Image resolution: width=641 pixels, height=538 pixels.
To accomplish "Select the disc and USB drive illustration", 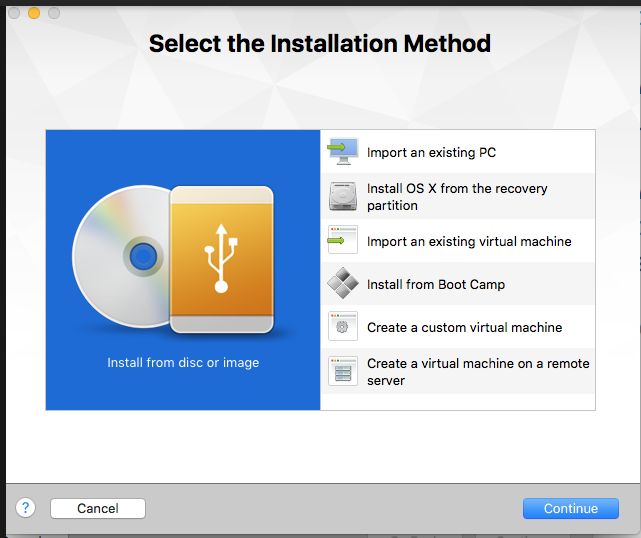I will [x=173, y=259].
